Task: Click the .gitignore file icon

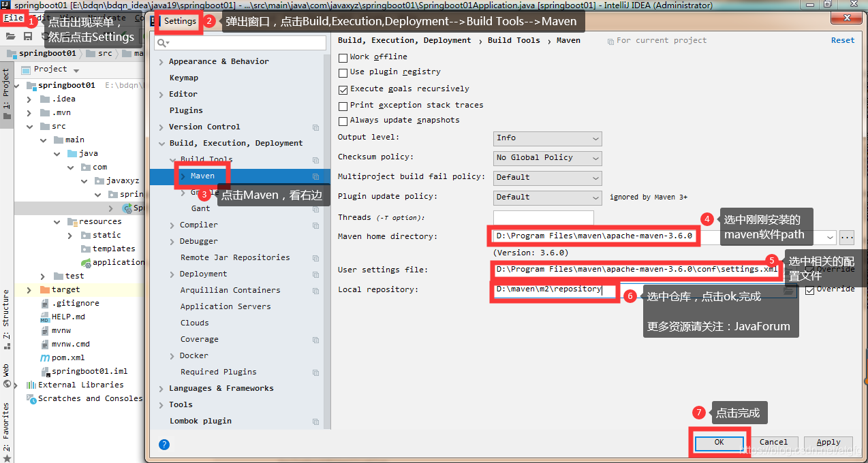Action: 45,303
